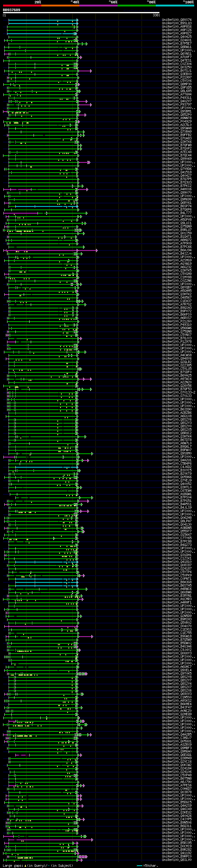The image size is (197, 868).
Task: Click the purple ~60% identity legend segment
Action: [99, 6]
